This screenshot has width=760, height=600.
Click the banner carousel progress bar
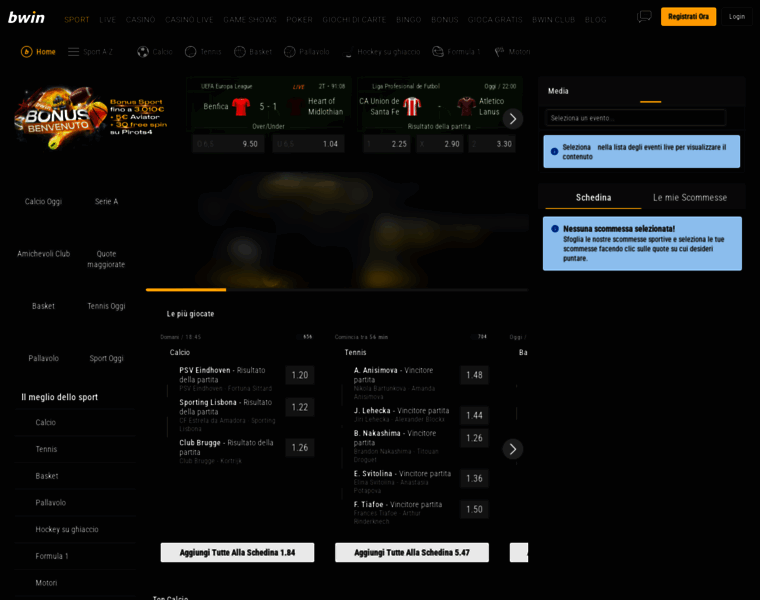(x=337, y=290)
